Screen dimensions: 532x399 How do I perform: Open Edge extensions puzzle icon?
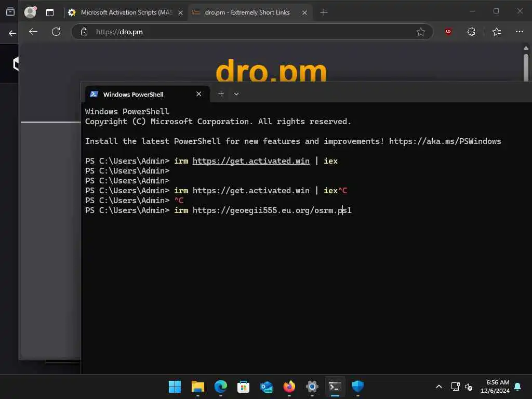pos(471,32)
